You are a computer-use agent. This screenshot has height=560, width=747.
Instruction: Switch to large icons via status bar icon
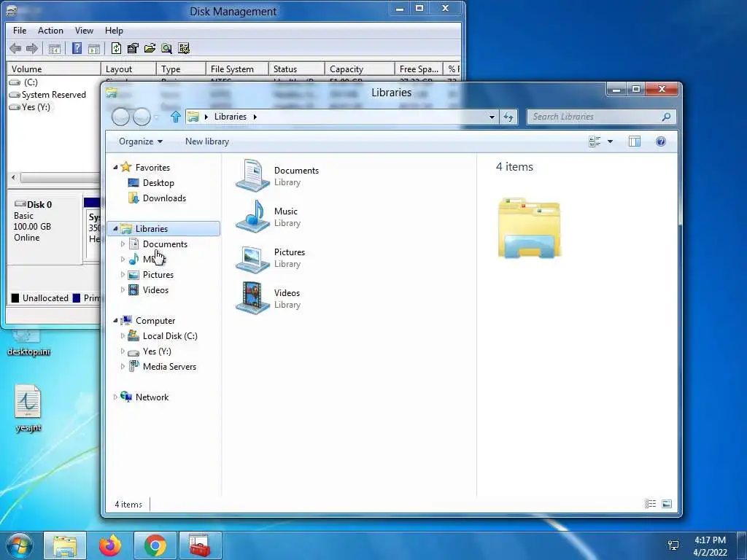(x=667, y=504)
